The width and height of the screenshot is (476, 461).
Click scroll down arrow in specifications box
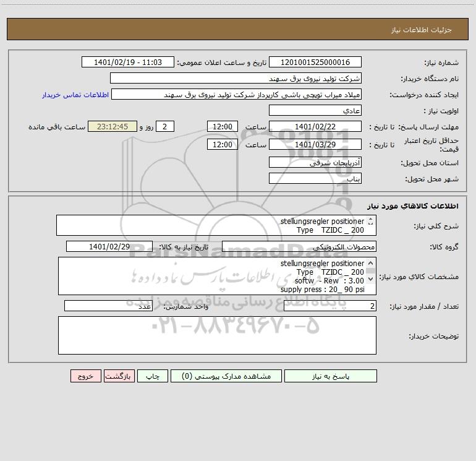(x=370, y=278)
